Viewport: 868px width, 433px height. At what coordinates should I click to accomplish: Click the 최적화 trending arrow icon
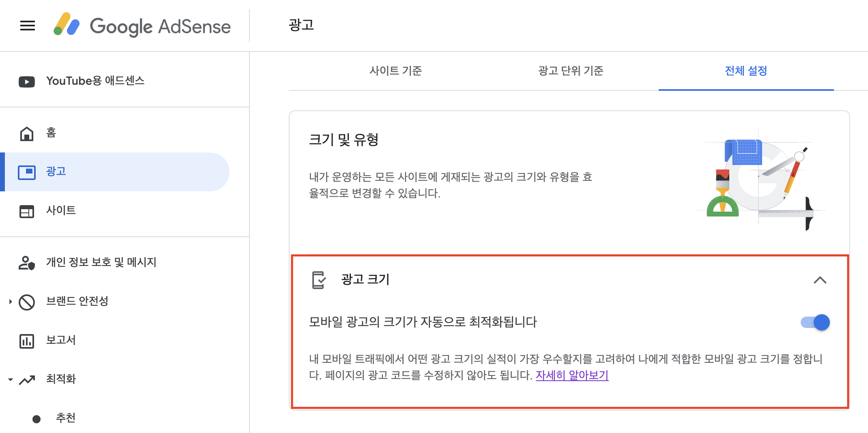(x=27, y=379)
